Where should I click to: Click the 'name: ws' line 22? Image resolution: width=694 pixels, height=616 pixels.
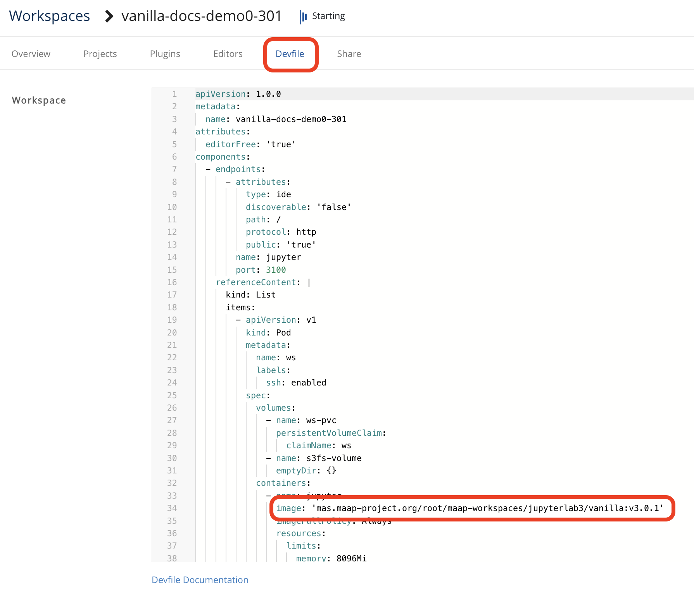click(276, 358)
